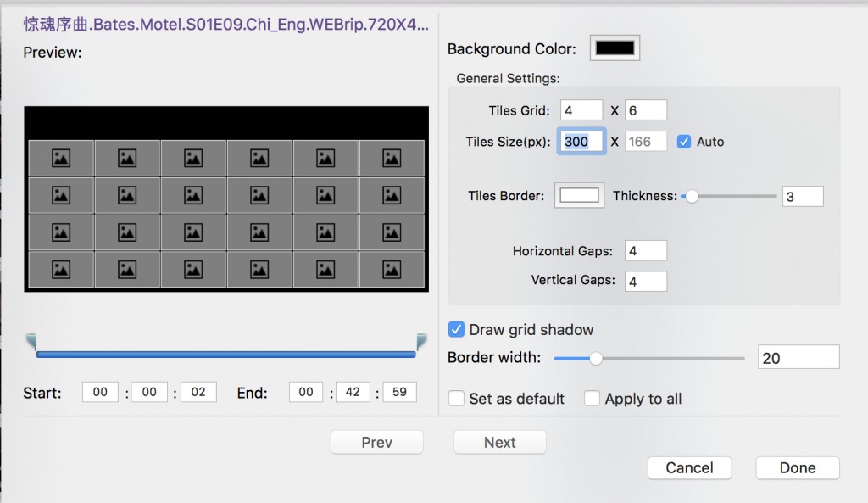Go to next video with Next

(500, 442)
